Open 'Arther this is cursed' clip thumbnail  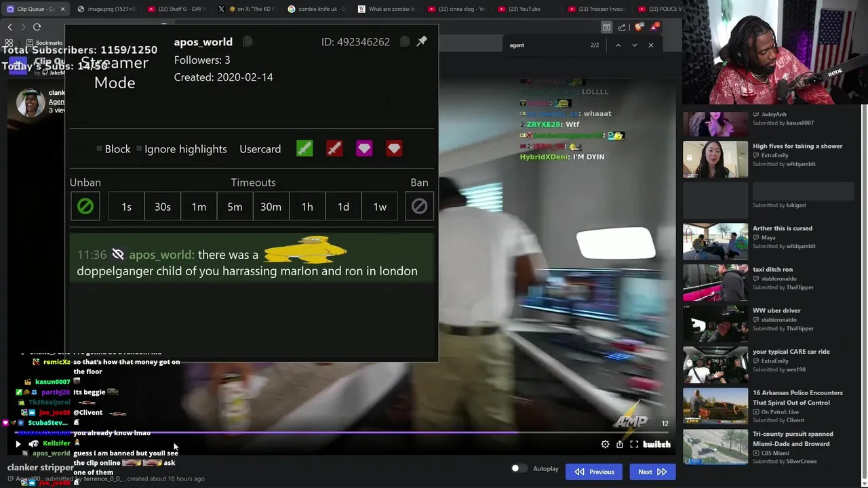click(x=715, y=241)
